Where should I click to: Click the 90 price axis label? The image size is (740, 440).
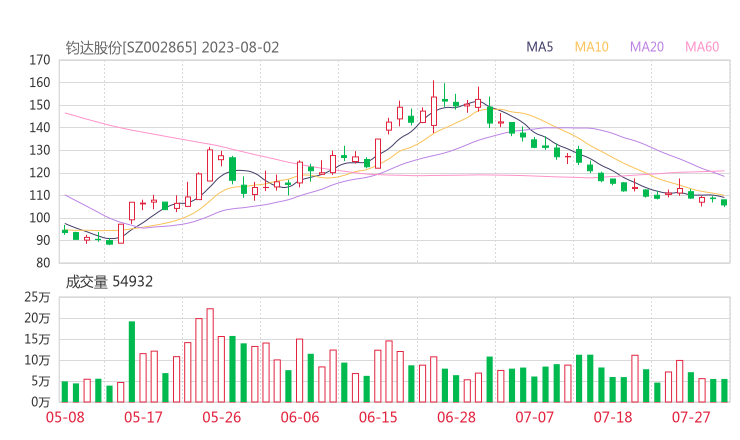coord(43,240)
